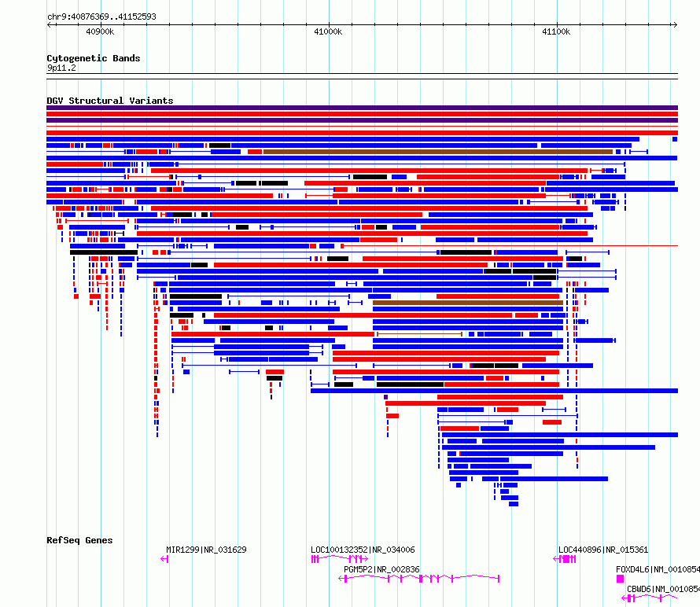Select the Cytogenetic Bands track title
Screen dimensions: 700x607
94,58
